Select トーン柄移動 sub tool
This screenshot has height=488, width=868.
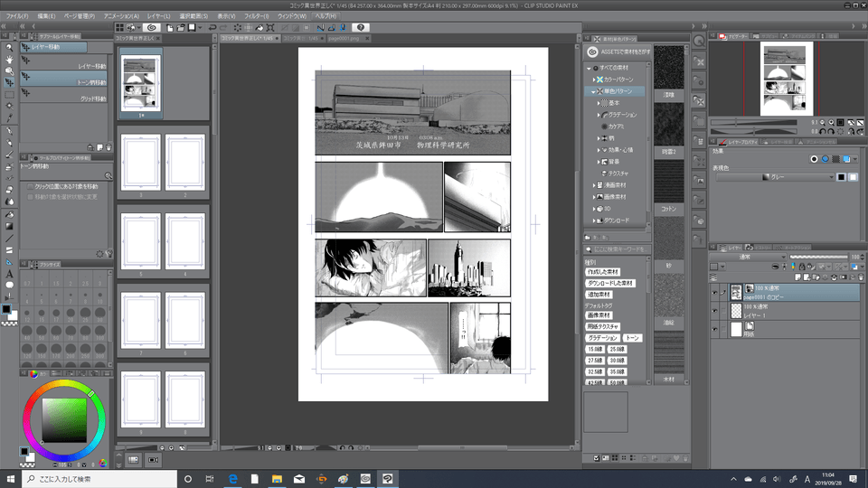pyautogui.click(x=63, y=79)
